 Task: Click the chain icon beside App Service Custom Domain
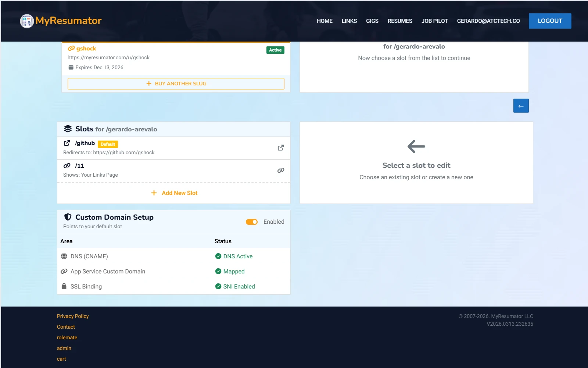point(64,271)
